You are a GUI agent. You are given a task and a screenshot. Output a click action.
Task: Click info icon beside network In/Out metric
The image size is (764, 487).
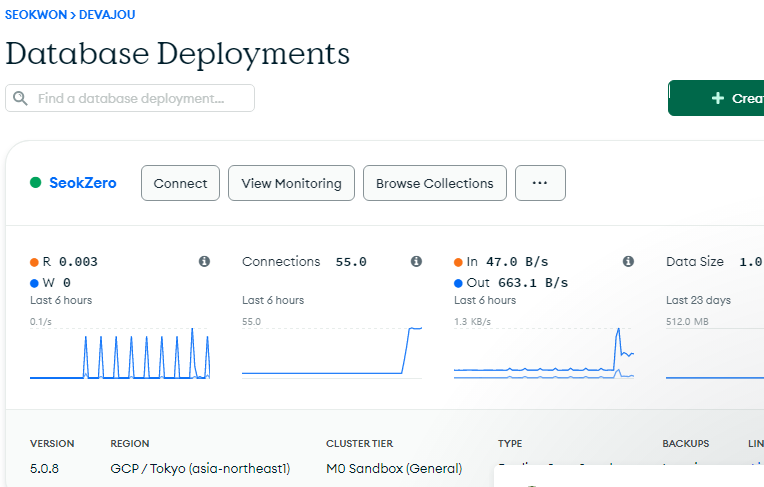629,261
